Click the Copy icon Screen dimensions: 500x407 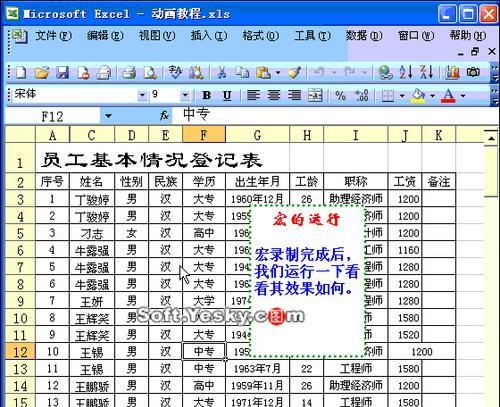click(x=242, y=72)
